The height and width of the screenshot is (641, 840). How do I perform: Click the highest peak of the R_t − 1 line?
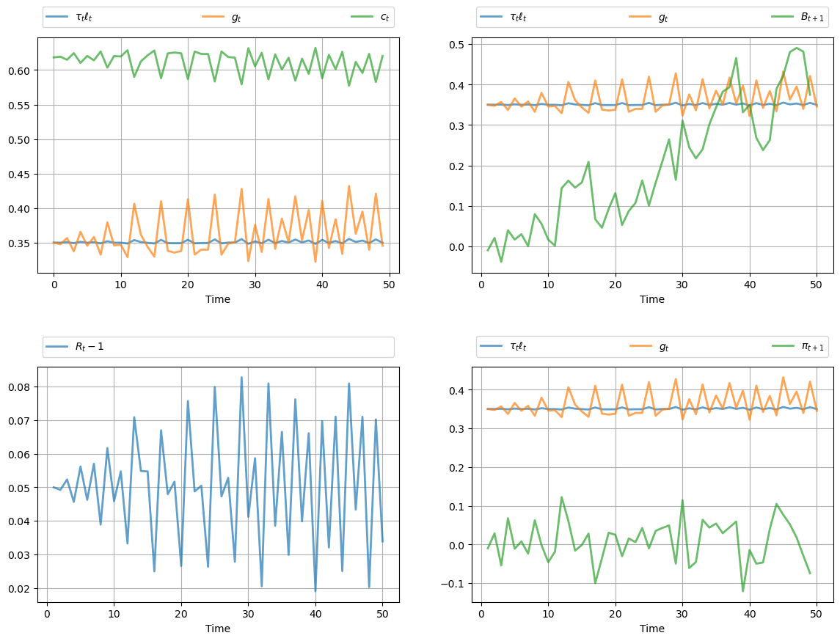coord(241,378)
